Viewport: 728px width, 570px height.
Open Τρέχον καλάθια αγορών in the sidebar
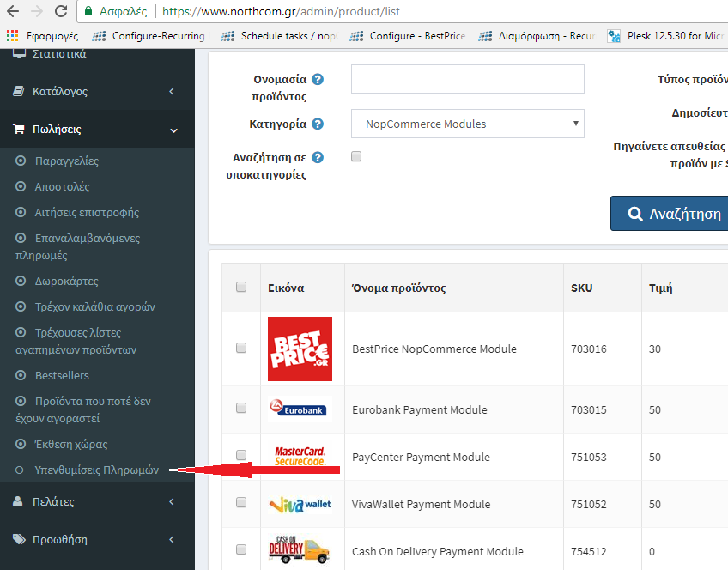click(x=94, y=306)
